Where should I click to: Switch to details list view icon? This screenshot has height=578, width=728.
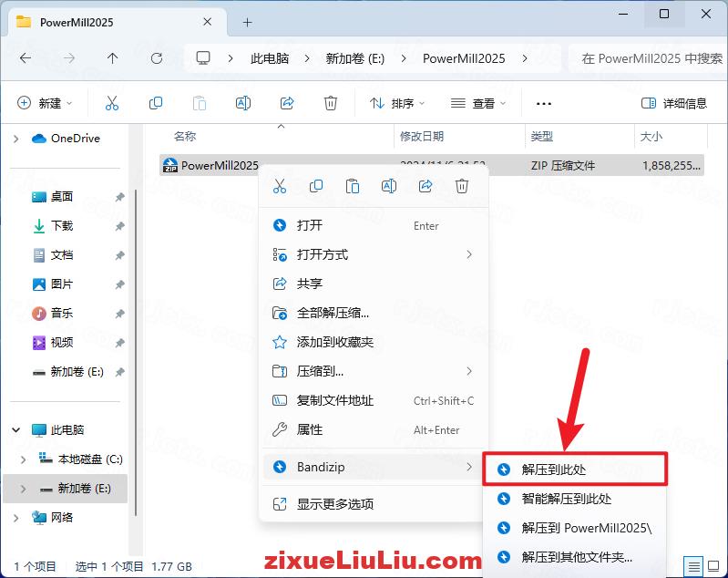coord(693,566)
